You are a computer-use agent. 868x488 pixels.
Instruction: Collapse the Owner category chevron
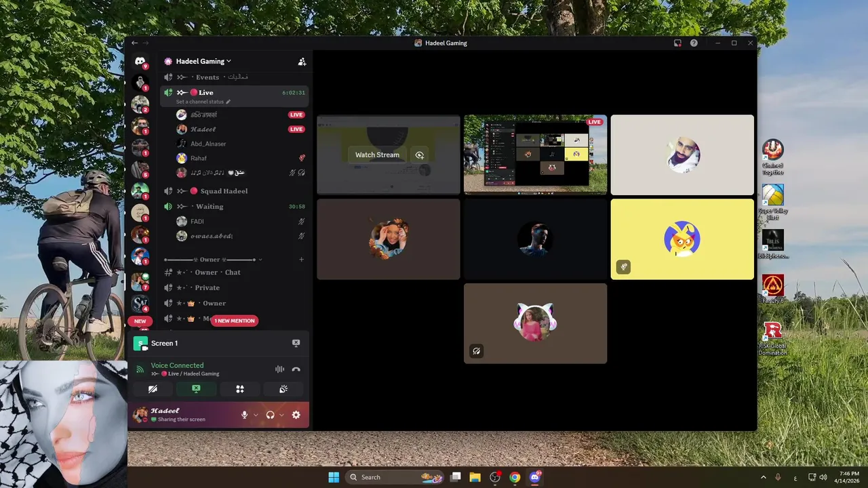pyautogui.click(x=260, y=260)
